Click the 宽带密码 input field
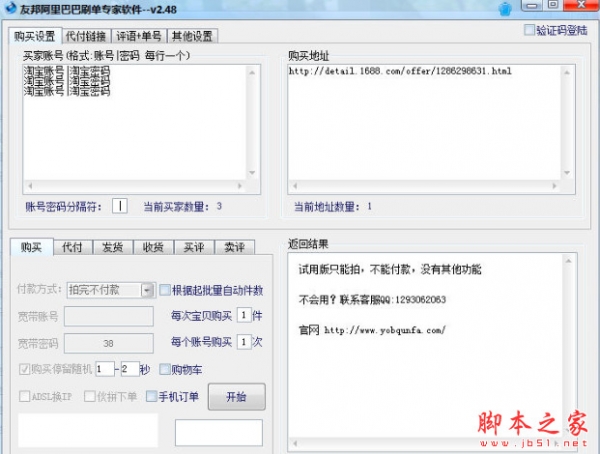This screenshot has width=600, height=454. [109, 343]
